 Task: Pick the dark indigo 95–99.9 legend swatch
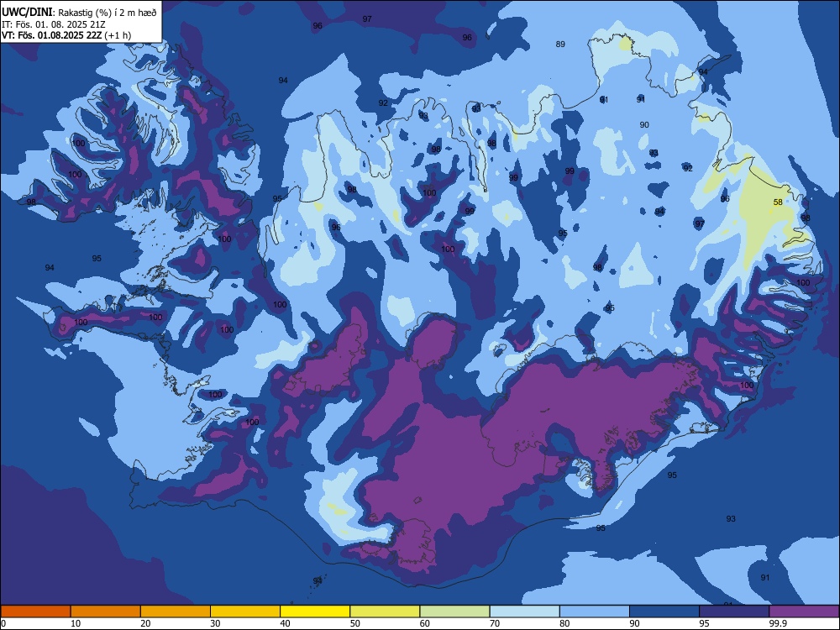pos(734,612)
